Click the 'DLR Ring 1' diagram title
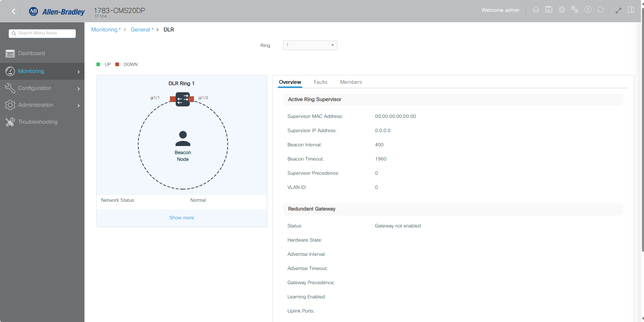Screen dimensions: 644x322 [181, 83]
